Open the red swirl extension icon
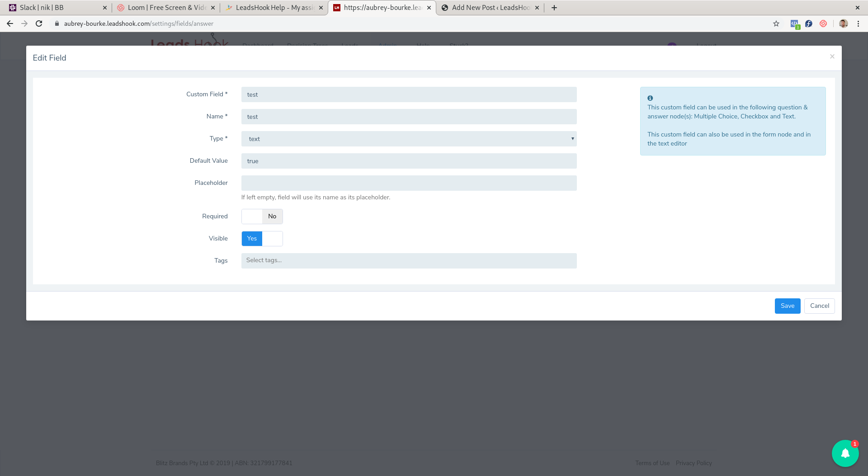This screenshot has width=868, height=476. pos(823,24)
